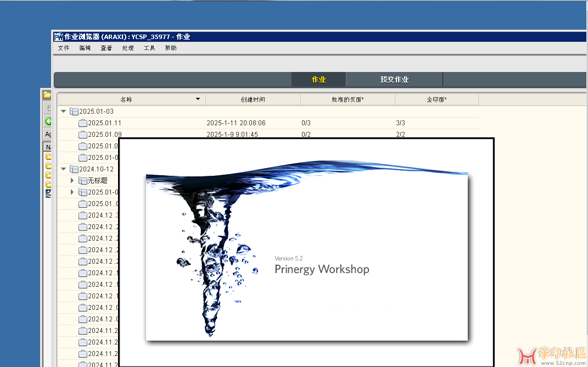
Task: Switch to the 作业 tab
Action: click(x=319, y=80)
